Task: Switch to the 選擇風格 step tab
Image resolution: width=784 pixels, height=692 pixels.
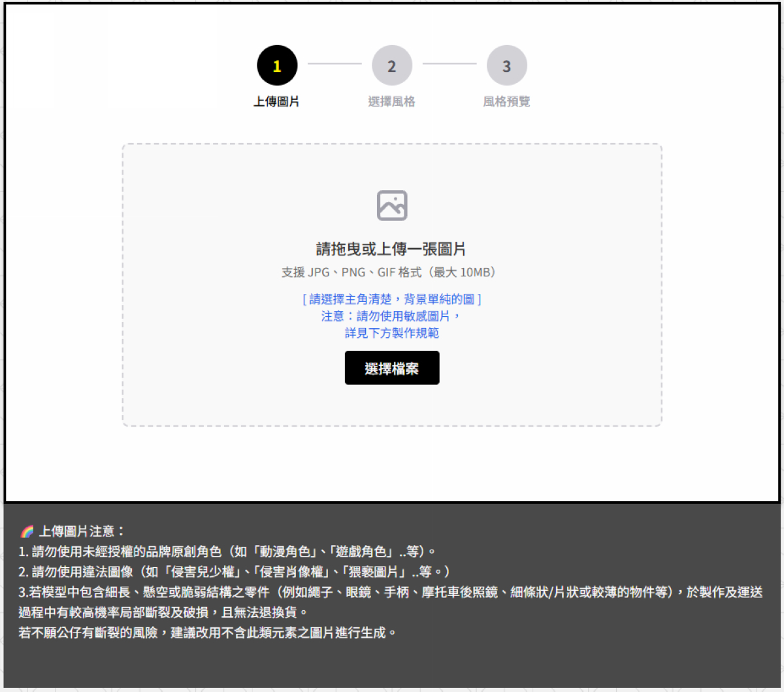Action: point(392,101)
